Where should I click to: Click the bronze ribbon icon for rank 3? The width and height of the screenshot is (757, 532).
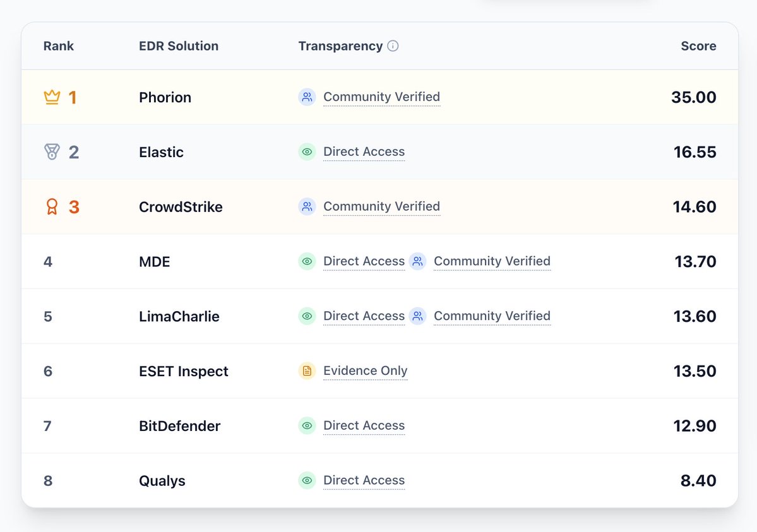coord(52,206)
